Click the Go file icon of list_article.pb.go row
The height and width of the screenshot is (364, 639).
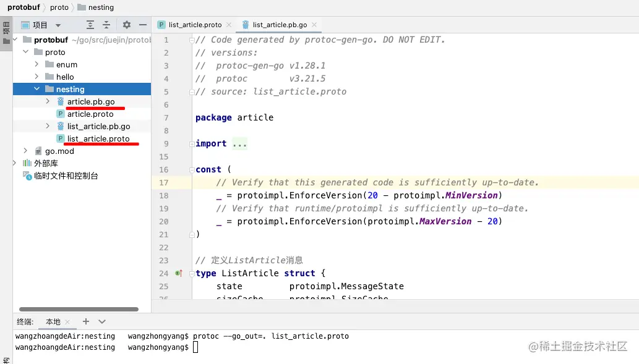click(61, 126)
